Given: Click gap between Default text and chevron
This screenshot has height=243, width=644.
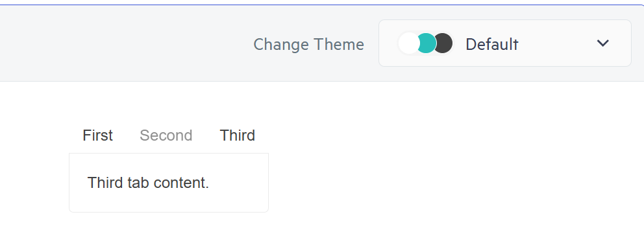Looking at the screenshot, I should (x=558, y=43).
